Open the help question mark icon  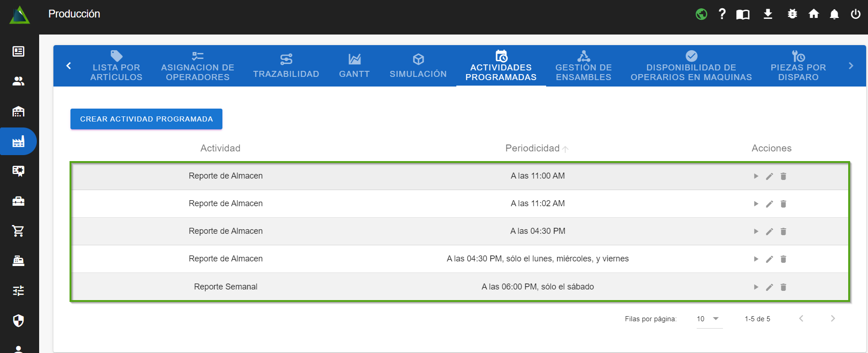[x=722, y=14]
